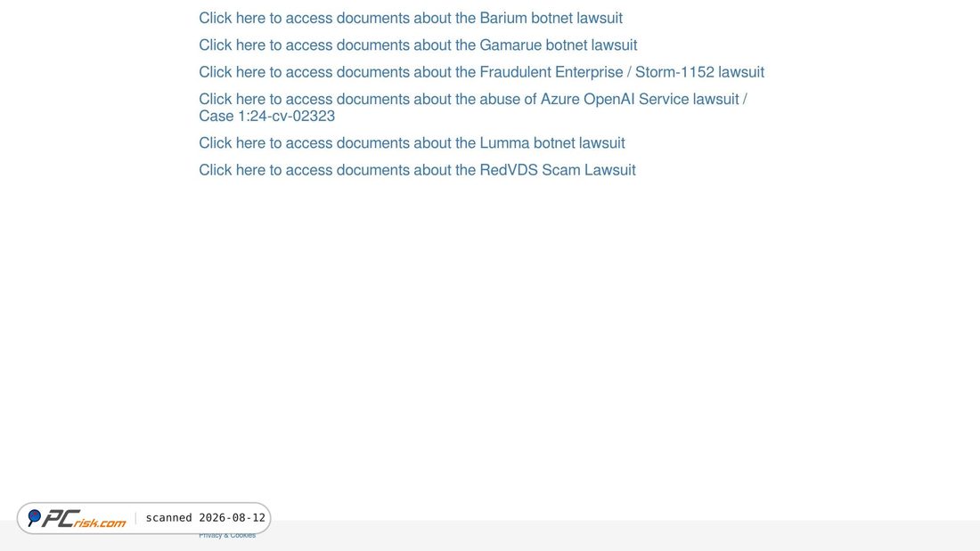This screenshot has height=551, width=980.
Task: Open the Azure OpenAI Service abuse lawsuit link
Action: click(473, 108)
